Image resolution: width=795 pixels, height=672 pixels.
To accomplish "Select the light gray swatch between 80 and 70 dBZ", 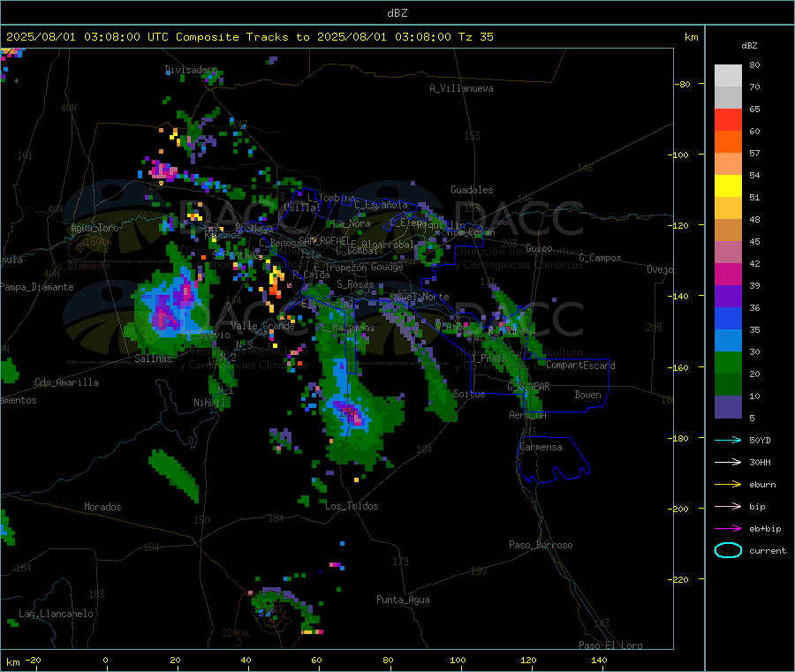I will coord(728,76).
